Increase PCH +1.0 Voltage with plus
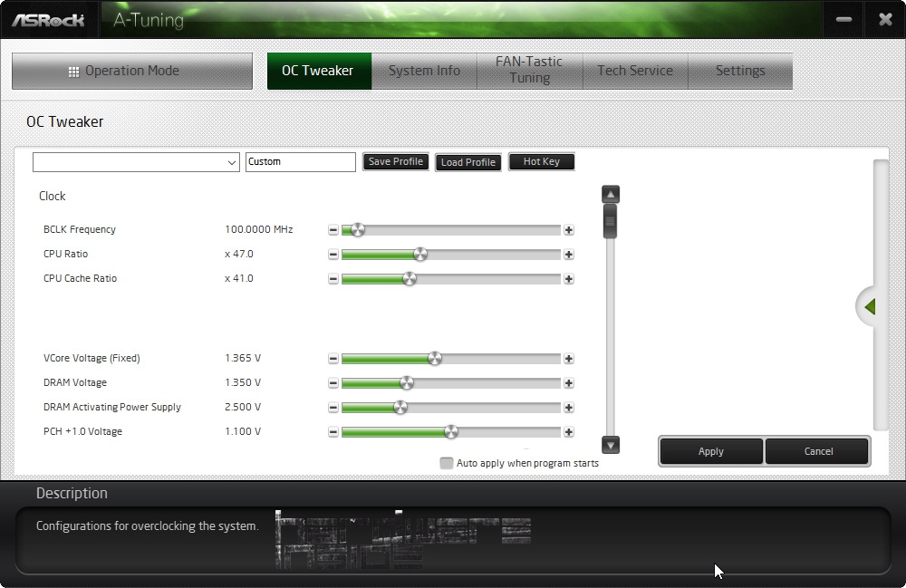Screen dimensions: 906x588 [x=569, y=432]
